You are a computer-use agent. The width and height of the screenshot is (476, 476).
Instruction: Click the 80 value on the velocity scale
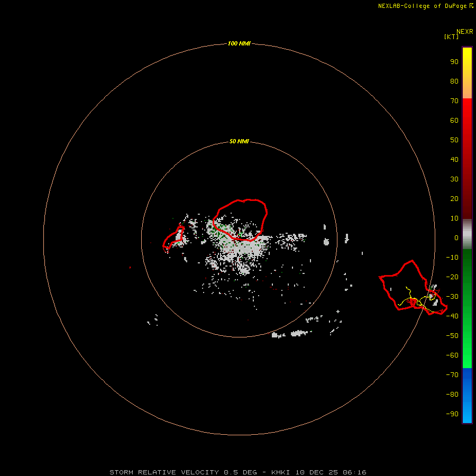(x=454, y=81)
